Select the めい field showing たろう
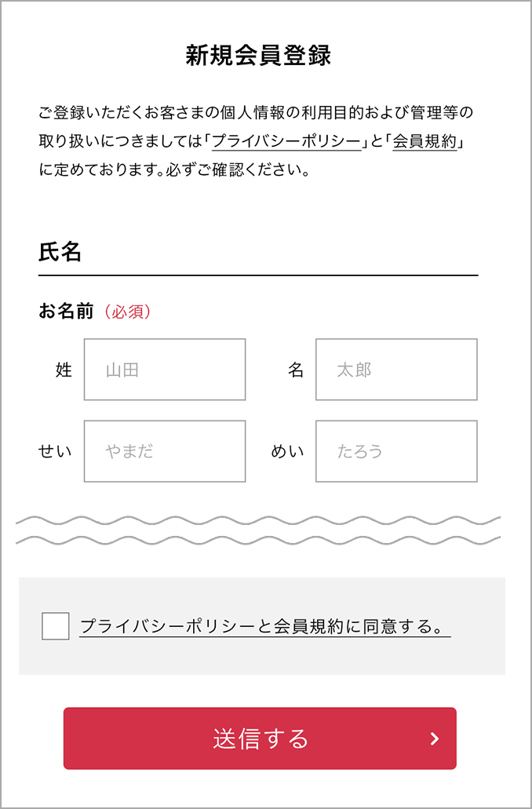Viewport: 532px width, 809px height. tap(396, 451)
